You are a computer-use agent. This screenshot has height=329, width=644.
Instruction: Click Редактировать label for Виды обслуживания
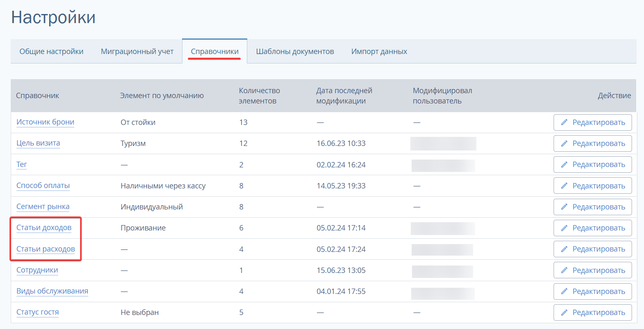[x=599, y=291]
